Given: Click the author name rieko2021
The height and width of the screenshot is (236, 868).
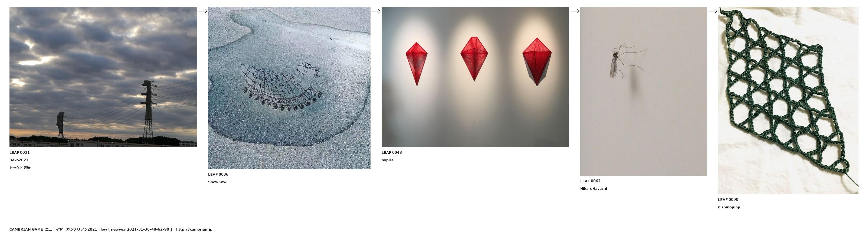Looking at the screenshot, I should click(19, 160).
